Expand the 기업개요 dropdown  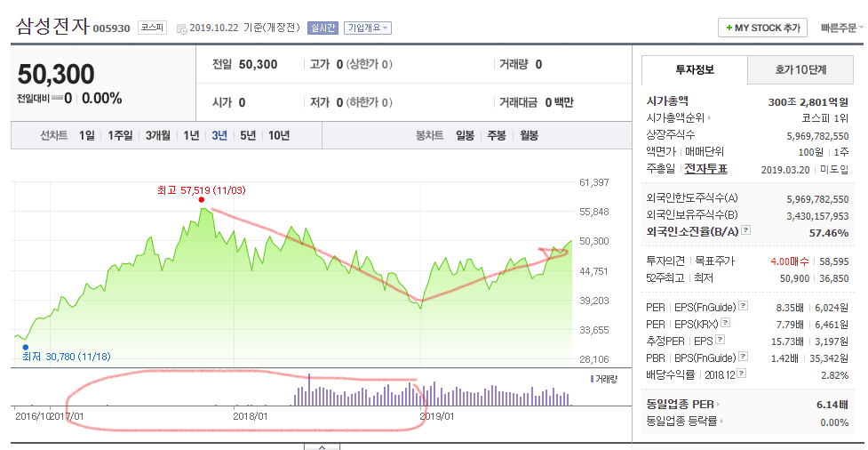point(368,28)
